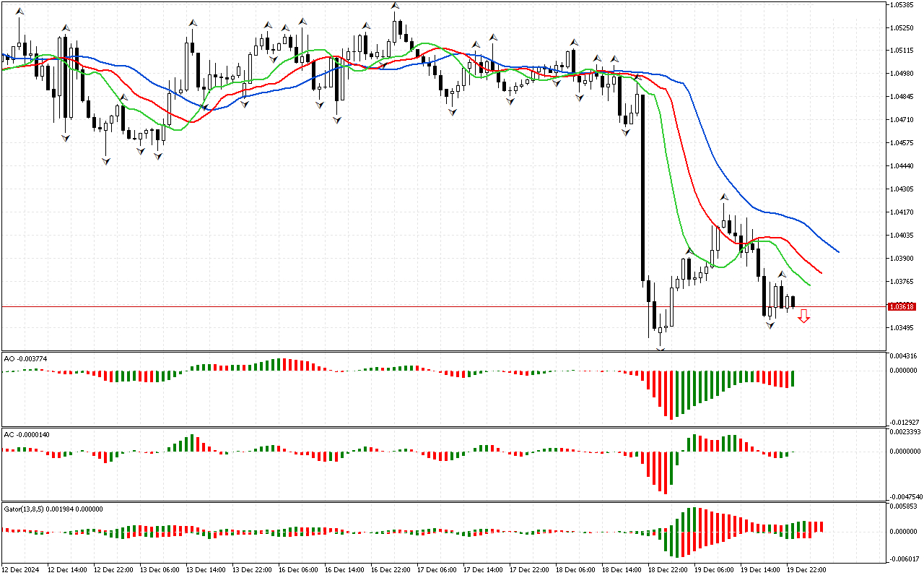Click the 1.04710 price scale value

[902, 120]
